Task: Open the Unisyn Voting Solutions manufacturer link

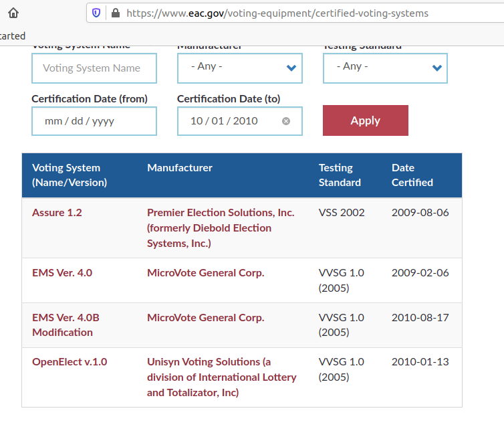Action: (x=222, y=377)
